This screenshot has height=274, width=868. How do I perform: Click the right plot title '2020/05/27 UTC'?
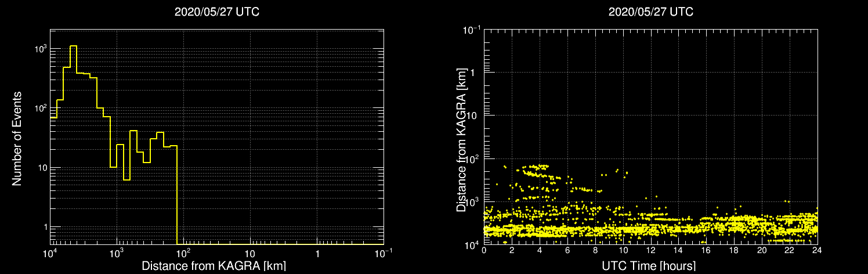651,12
